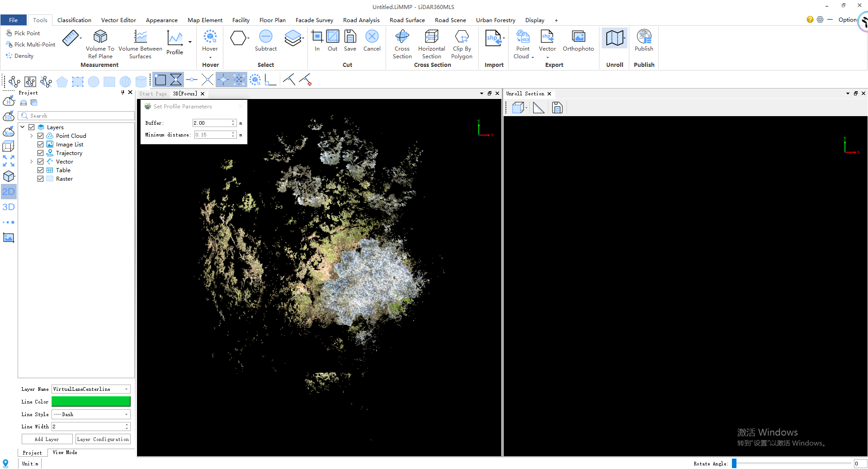The image size is (868, 469).
Task: Open the File menu
Action: [x=14, y=20]
